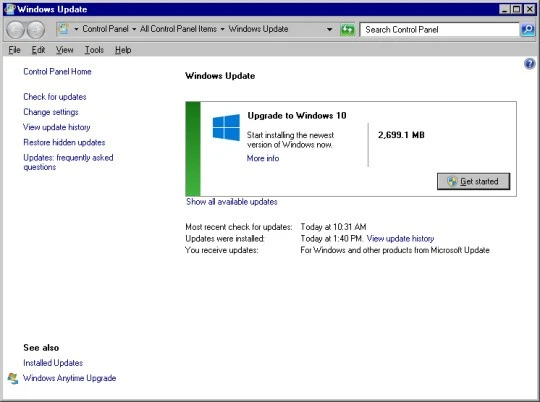Open View update history in sidebar
Image resolution: width=540 pixels, height=402 pixels.
point(56,127)
